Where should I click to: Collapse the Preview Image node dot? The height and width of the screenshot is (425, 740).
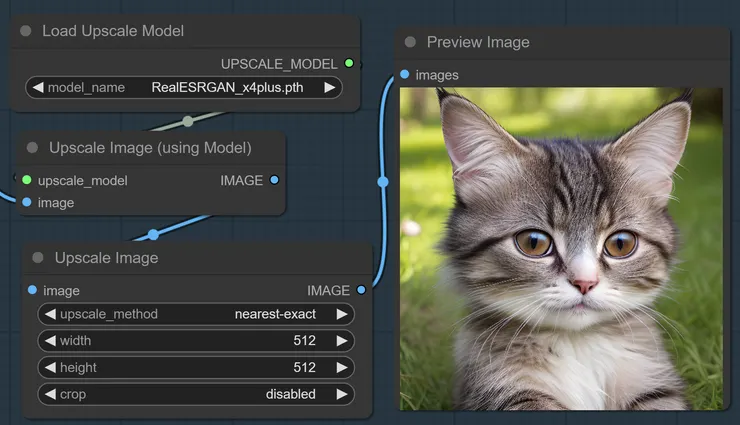[410, 42]
